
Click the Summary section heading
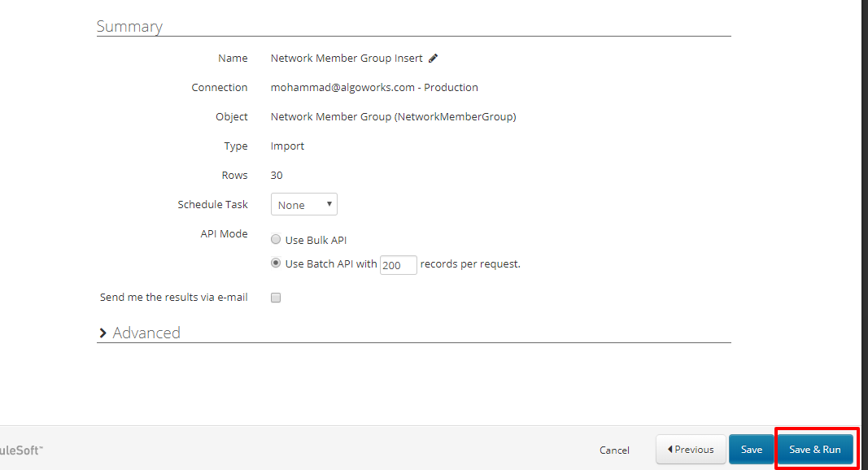129,26
